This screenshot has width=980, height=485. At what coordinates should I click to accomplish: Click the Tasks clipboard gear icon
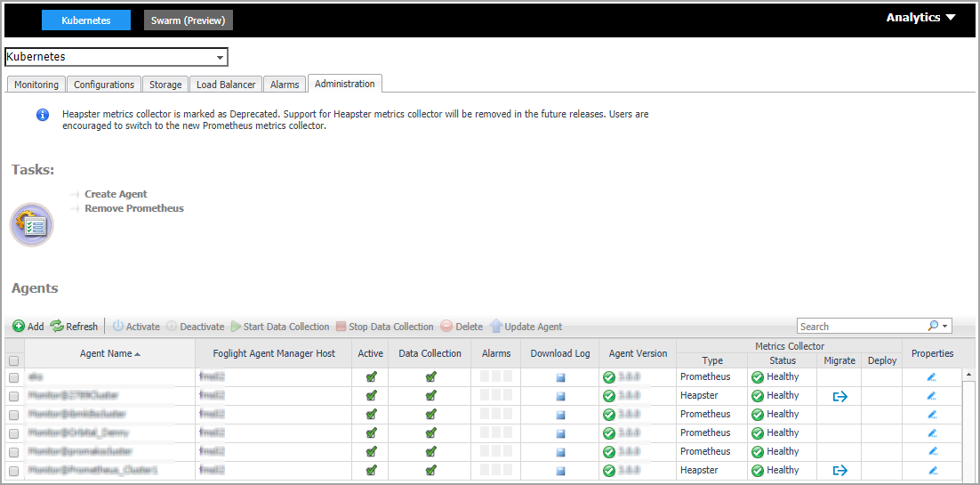point(32,224)
